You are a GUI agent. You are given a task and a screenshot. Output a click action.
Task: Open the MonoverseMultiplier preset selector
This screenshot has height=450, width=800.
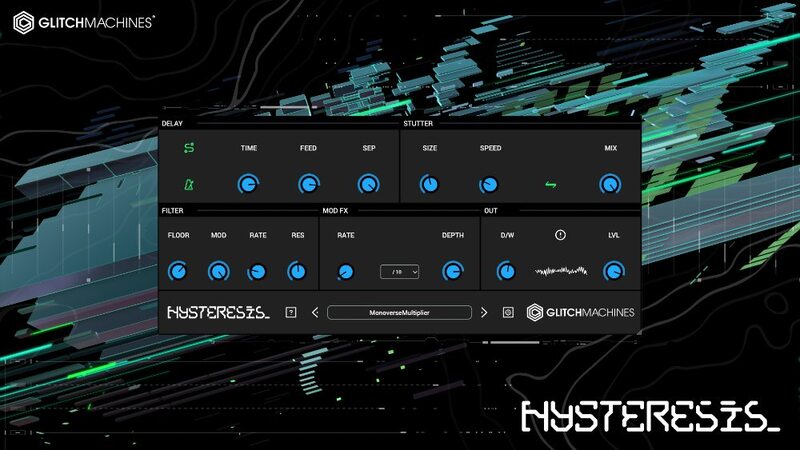coord(399,312)
